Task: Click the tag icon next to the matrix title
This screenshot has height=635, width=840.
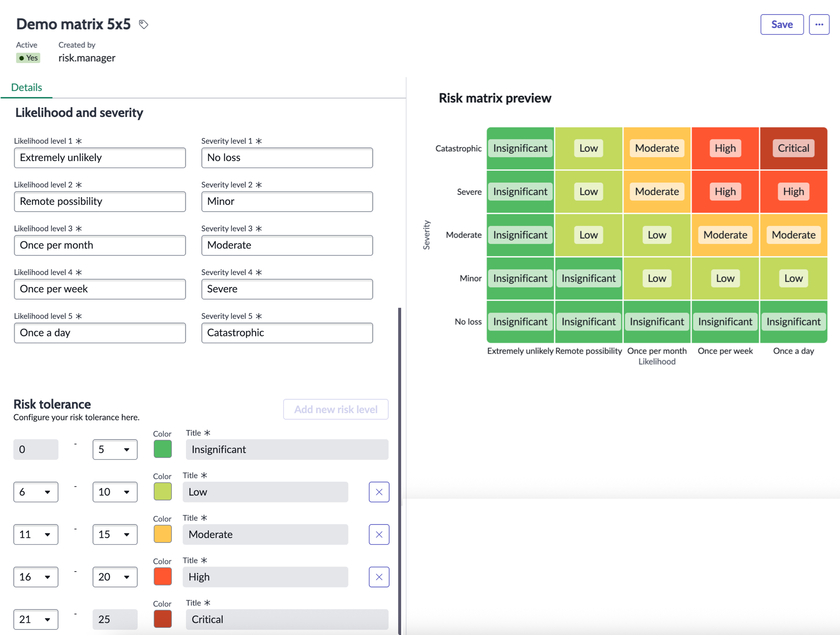Action: click(x=144, y=24)
